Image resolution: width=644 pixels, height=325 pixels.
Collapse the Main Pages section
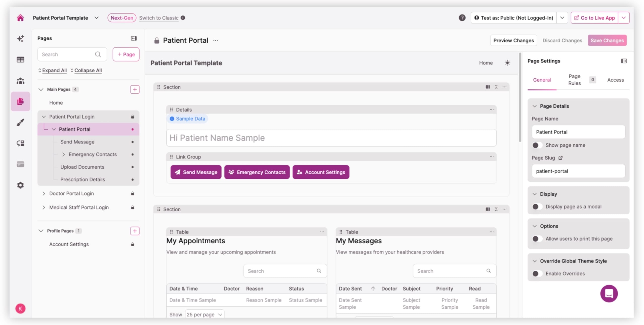coord(41,89)
